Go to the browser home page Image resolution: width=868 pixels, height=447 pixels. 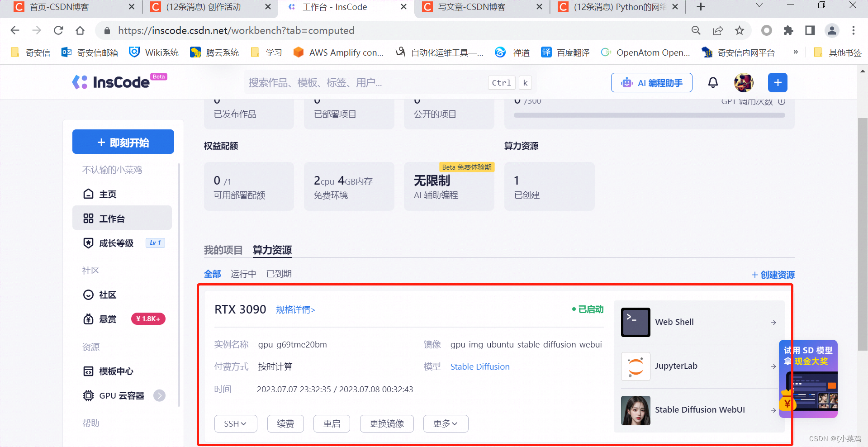pos(80,30)
